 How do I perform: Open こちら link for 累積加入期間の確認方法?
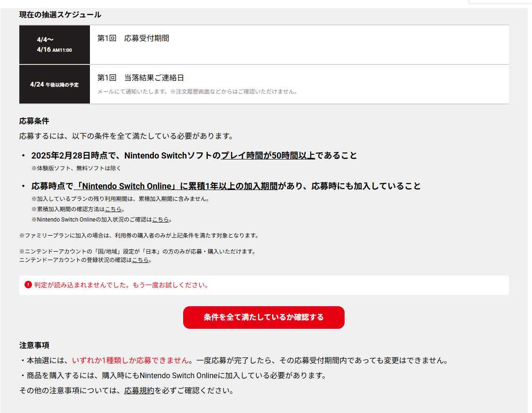[113, 209]
